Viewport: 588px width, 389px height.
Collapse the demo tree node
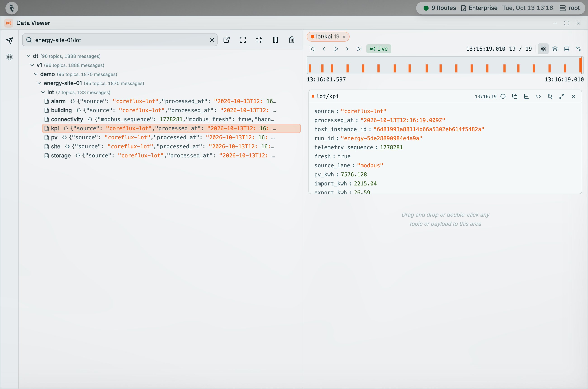point(36,74)
